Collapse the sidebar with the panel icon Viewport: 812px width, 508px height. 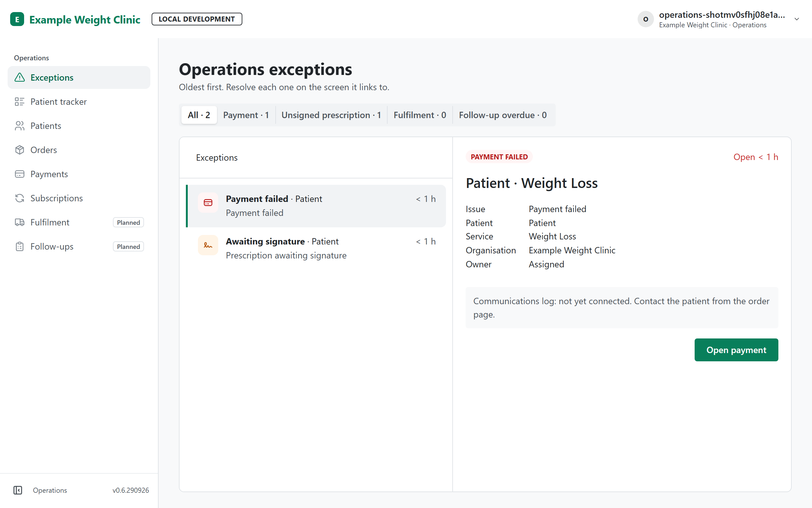pyautogui.click(x=18, y=490)
